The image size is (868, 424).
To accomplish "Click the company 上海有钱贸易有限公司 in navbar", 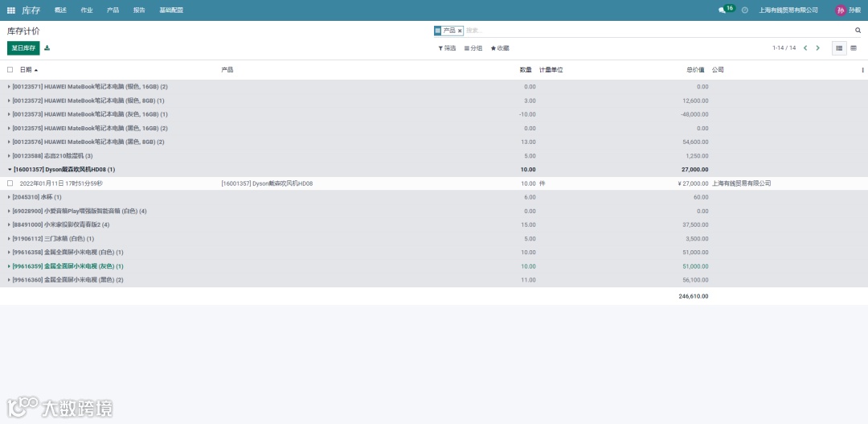I will click(x=788, y=10).
